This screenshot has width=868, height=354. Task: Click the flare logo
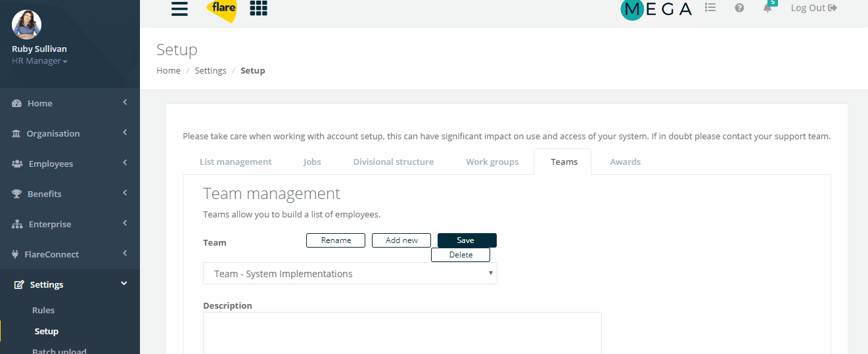(x=221, y=10)
